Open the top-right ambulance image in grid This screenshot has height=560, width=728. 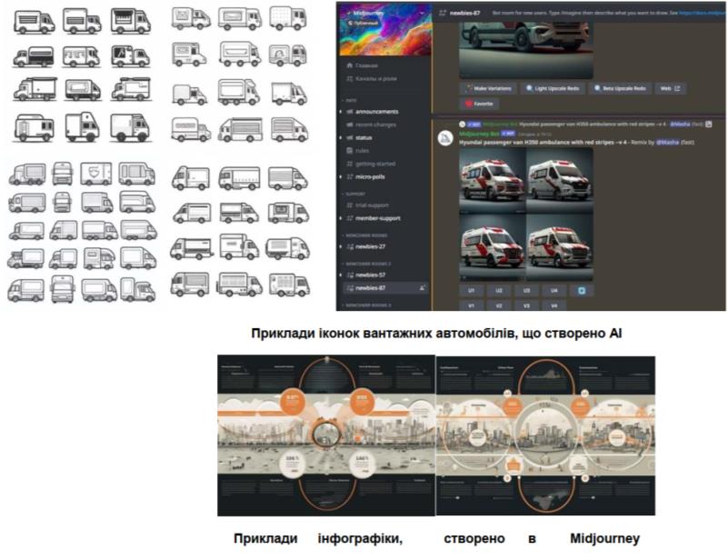[x=560, y=181]
